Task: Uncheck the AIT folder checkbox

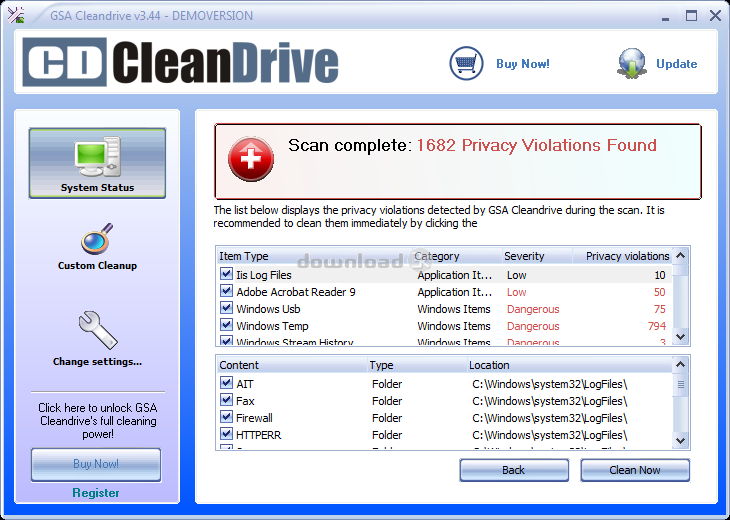Action: point(226,383)
